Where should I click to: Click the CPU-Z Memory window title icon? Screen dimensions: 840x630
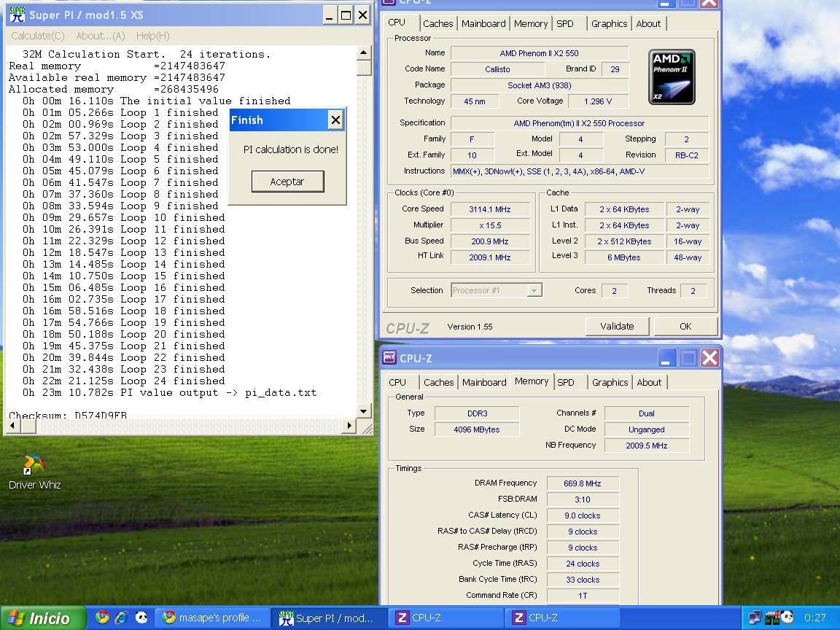389,357
